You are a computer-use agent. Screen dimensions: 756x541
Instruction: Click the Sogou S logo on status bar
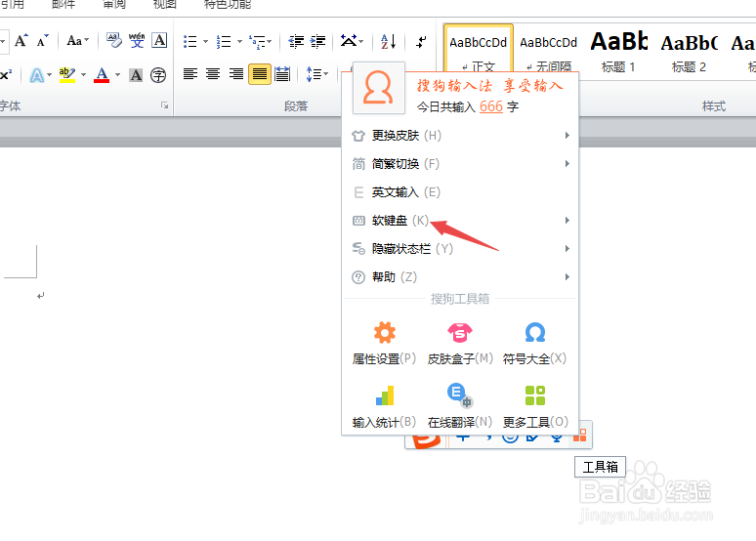coord(426,439)
